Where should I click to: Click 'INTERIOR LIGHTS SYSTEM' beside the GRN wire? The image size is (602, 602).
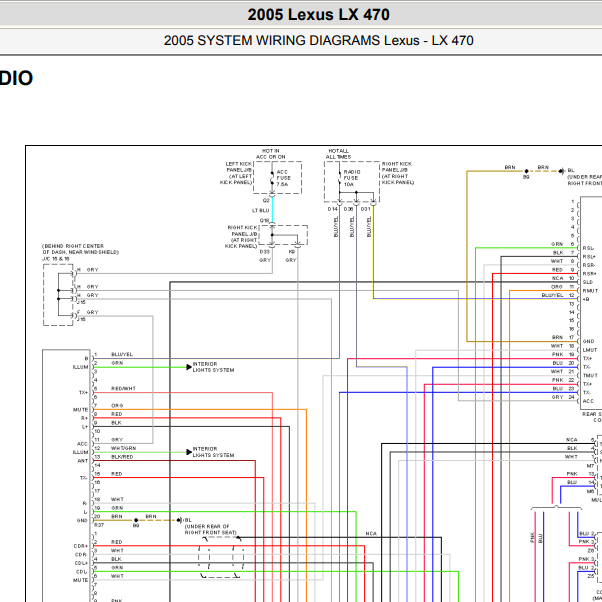pos(213,367)
